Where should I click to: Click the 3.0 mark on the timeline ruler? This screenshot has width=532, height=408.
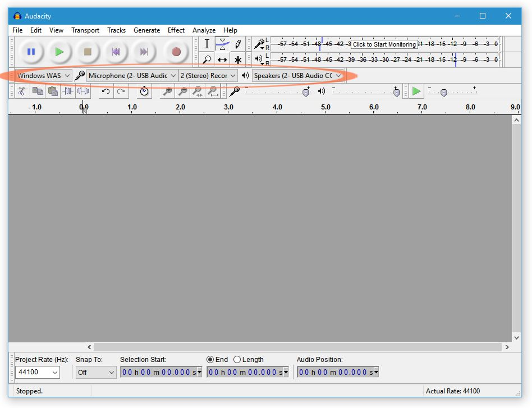pos(228,107)
